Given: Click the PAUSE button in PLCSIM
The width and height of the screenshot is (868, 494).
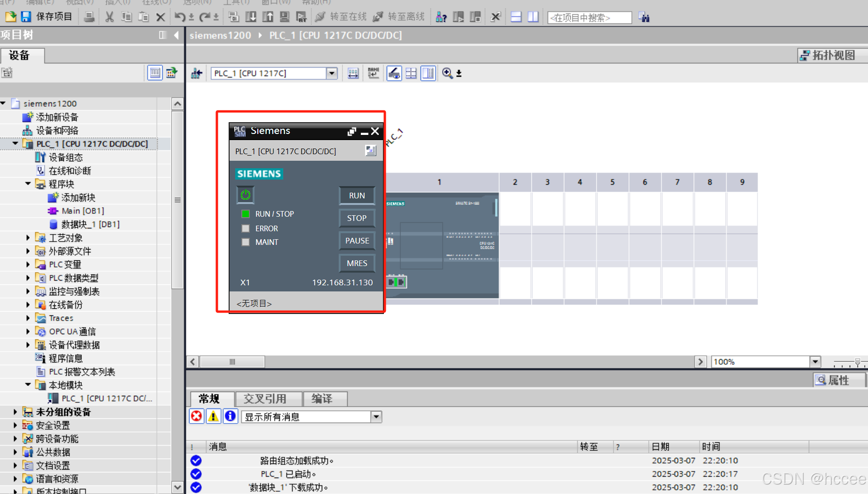Looking at the screenshot, I should point(357,241).
